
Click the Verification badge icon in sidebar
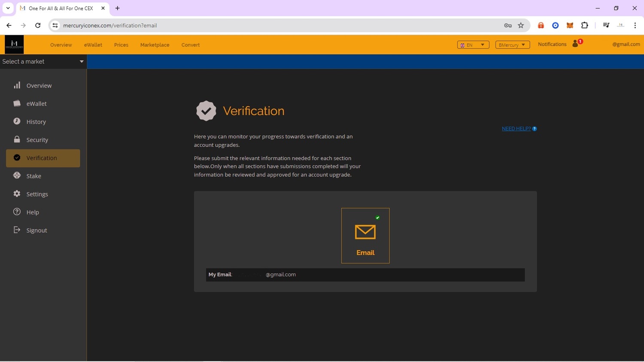(x=17, y=157)
